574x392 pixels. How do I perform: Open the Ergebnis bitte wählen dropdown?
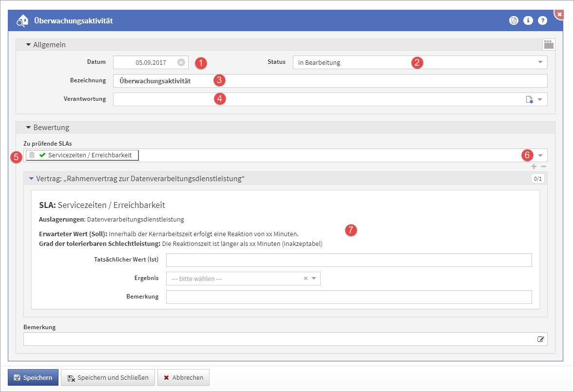tap(314, 279)
